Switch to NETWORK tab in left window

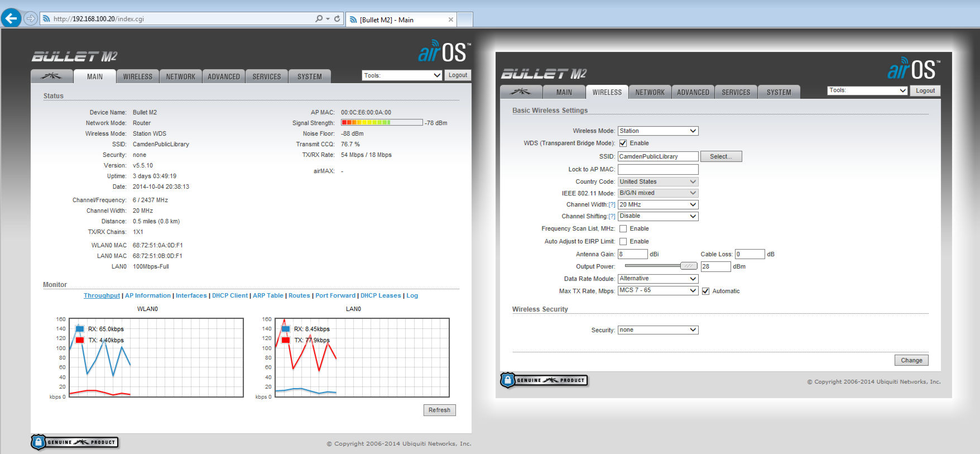coord(181,77)
